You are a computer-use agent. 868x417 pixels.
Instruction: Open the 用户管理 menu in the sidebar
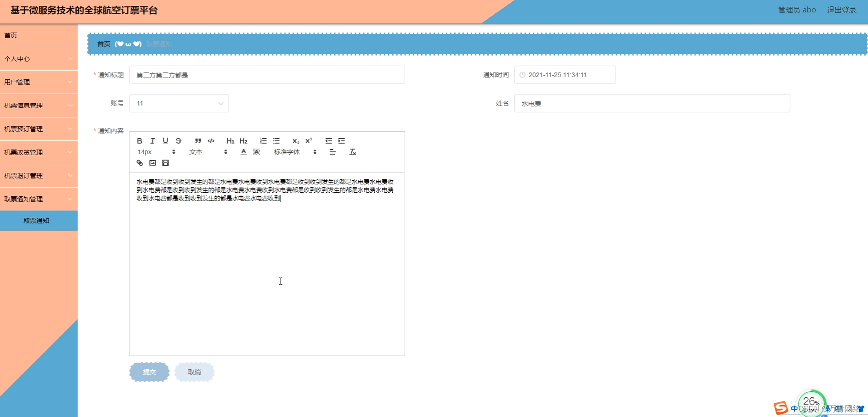(x=39, y=82)
